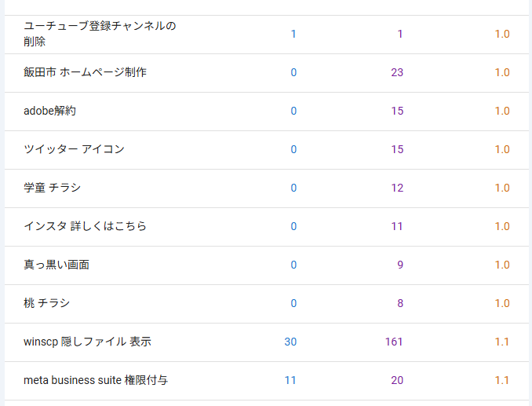Open the 学童 チラシ query row
The image size is (532, 406).
[53, 188]
